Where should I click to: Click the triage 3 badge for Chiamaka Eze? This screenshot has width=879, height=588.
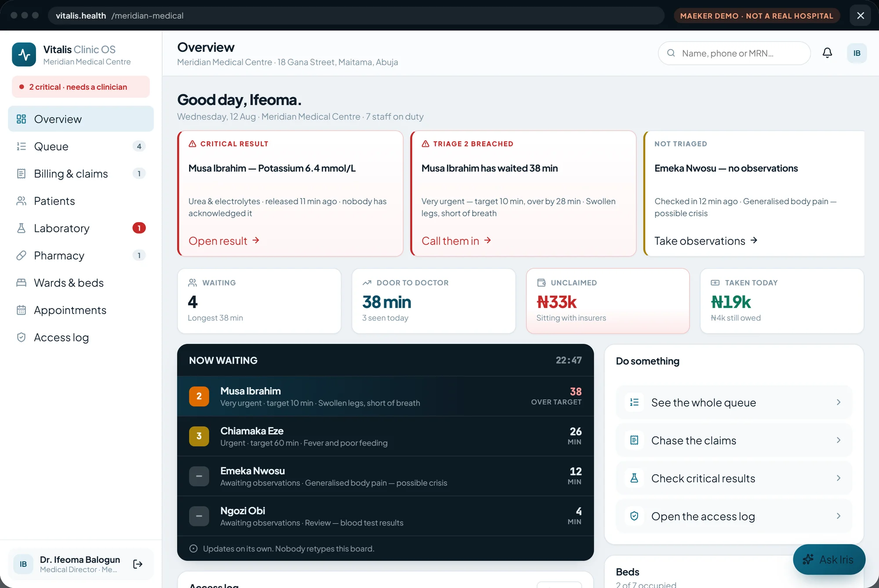199,436
